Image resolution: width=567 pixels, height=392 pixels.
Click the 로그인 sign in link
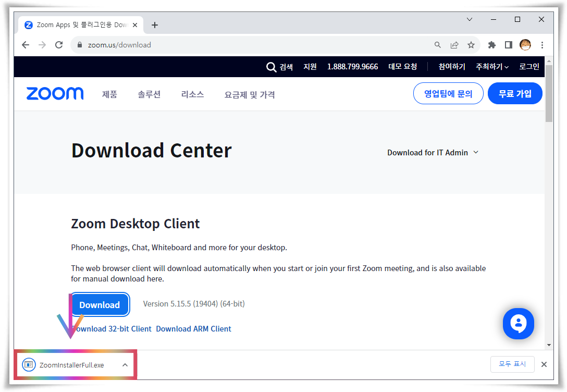tap(529, 67)
